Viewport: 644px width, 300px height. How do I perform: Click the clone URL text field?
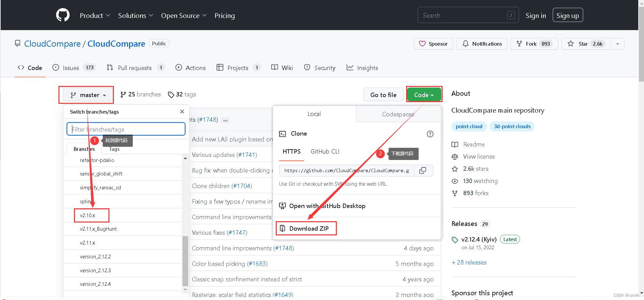(347, 170)
